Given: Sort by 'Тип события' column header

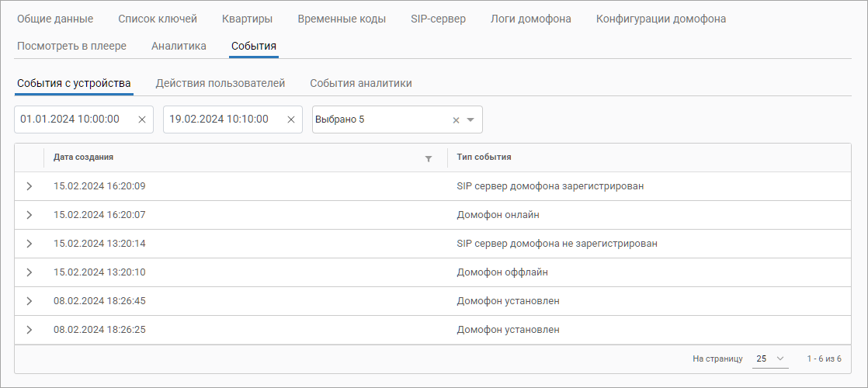Looking at the screenshot, I should coord(484,158).
